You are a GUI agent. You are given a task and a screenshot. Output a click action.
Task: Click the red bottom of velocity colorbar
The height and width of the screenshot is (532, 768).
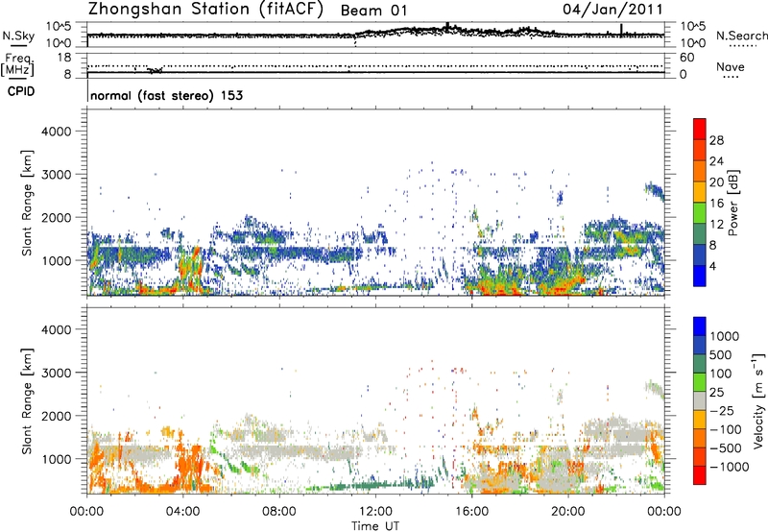click(700, 475)
